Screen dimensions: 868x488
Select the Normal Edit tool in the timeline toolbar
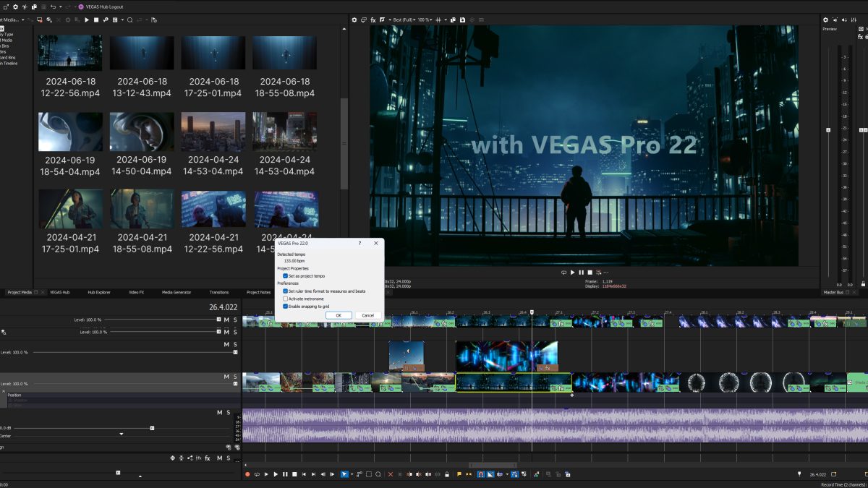344,474
